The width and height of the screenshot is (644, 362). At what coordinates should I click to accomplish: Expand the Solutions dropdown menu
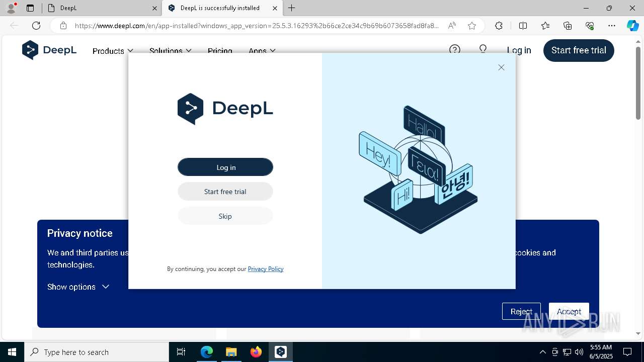pyautogui.click(x=171, y=51)
